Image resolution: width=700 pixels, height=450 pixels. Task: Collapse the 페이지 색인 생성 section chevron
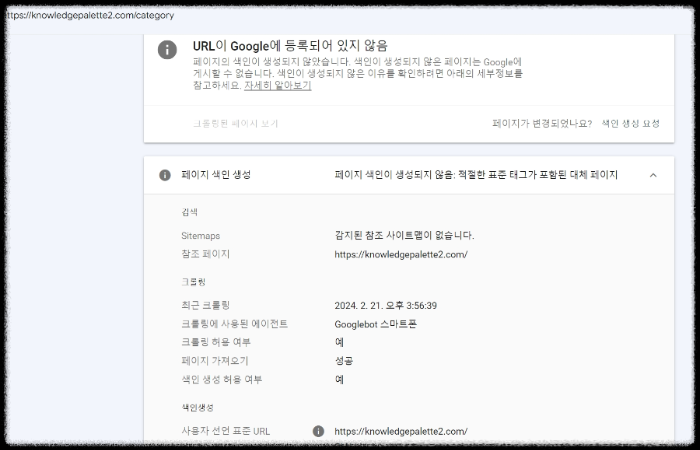[x=653, y=175]
